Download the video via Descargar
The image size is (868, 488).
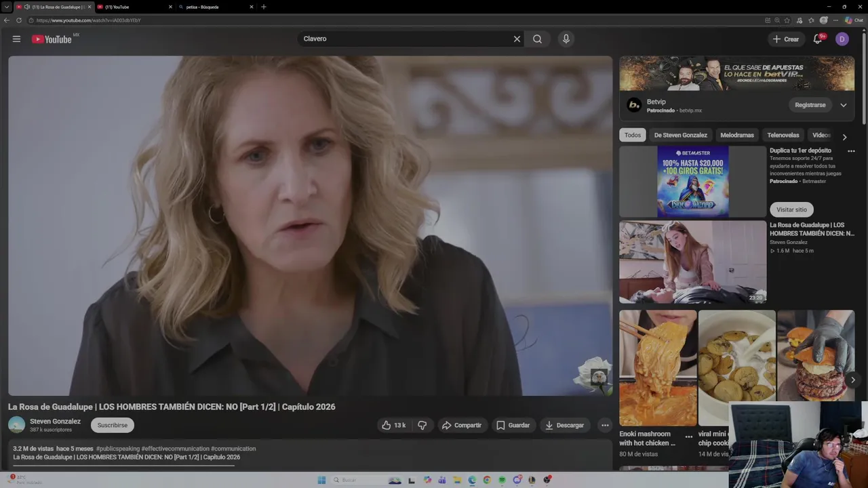coord(564,425)
